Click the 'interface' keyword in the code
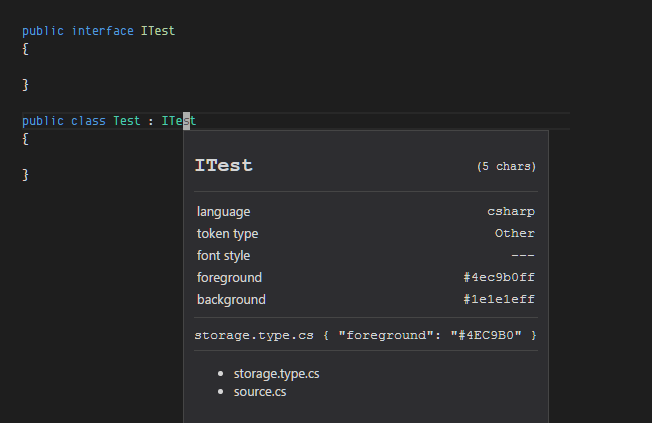Viewport: 652px width, 423px height. [x=102, y=31]
